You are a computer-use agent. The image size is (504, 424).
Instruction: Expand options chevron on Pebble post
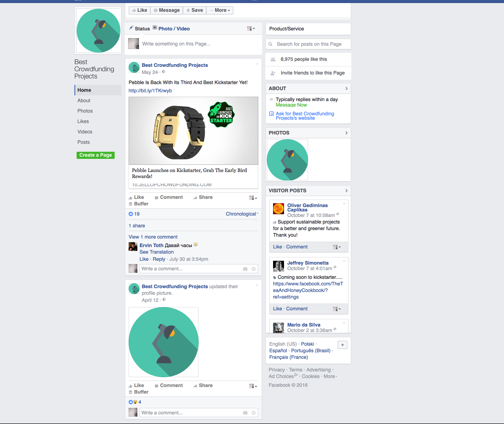(x=257, y=64)
